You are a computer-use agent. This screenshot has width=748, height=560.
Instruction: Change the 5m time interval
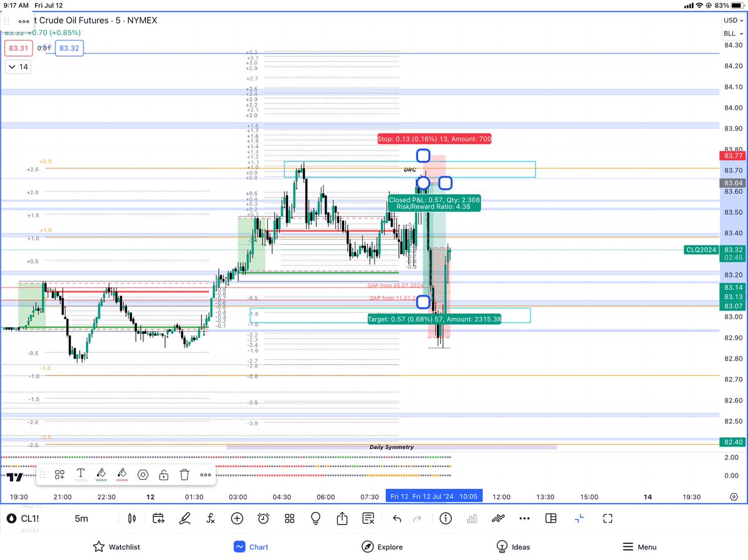pos(81,518)
